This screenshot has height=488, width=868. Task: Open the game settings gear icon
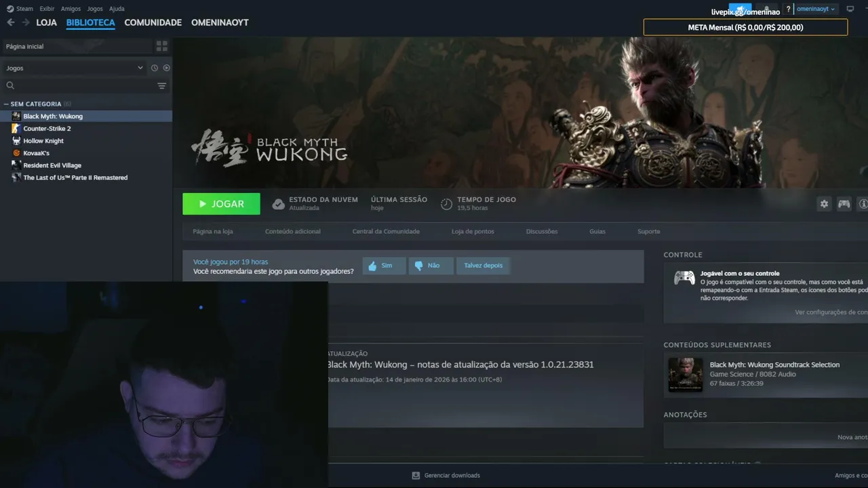pos(824,203)
